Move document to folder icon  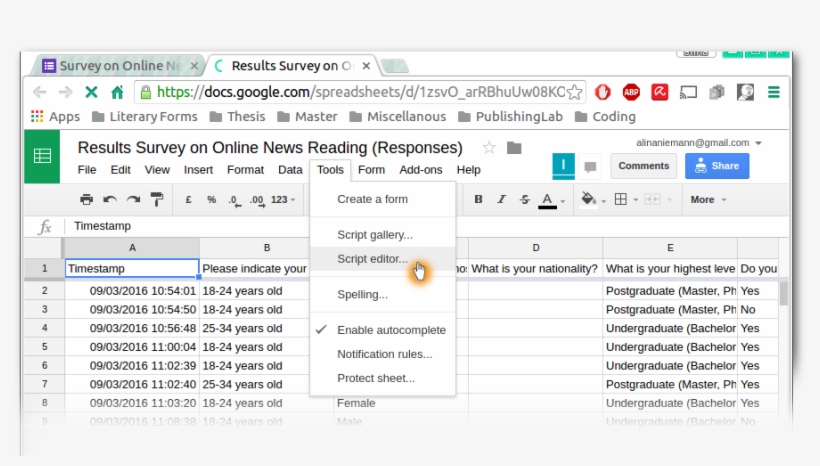click(514, 148)
